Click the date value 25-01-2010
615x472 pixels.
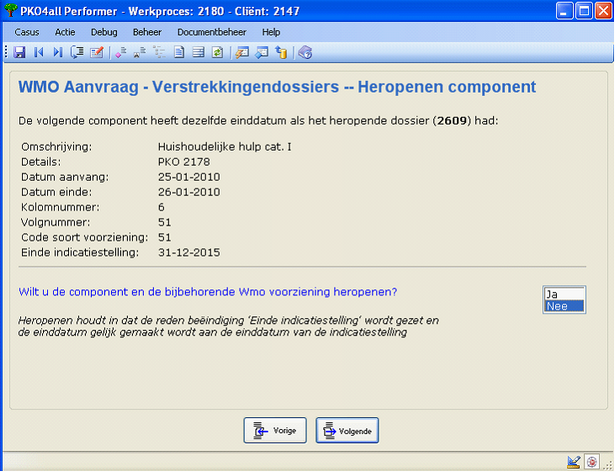189,177
